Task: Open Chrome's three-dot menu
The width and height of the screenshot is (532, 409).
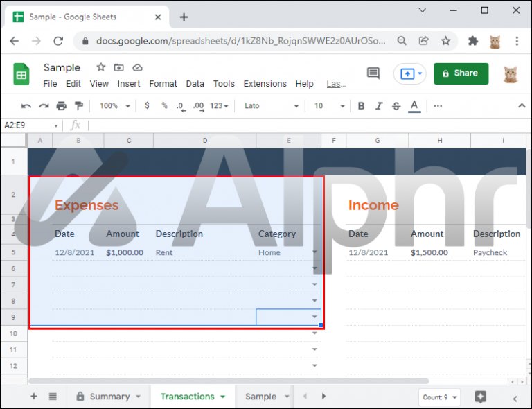Action: [517, 41]
